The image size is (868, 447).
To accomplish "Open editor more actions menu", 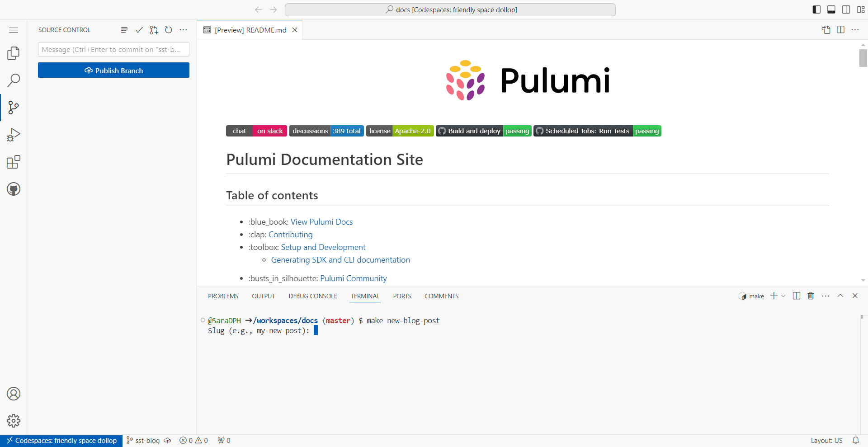I will pos(855,30).
